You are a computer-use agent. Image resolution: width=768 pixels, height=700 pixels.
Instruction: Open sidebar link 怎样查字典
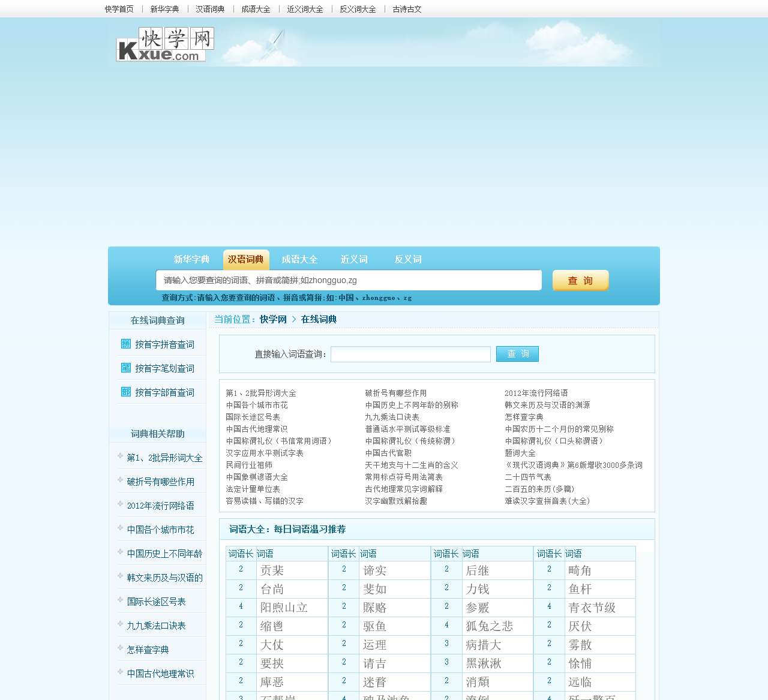click(x=148, y=650)
